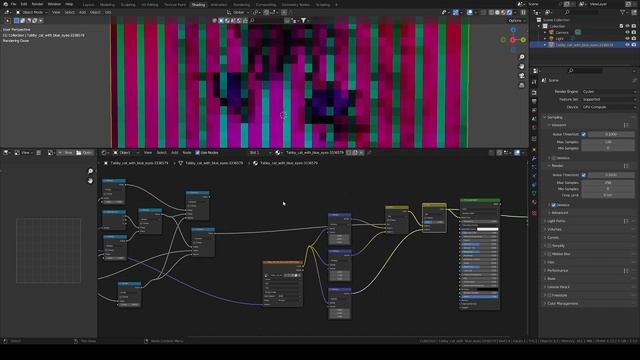This screenshot has width=640, height=360.
Task: Open the Modifier wrench properties tab
Action: (534, 158)
